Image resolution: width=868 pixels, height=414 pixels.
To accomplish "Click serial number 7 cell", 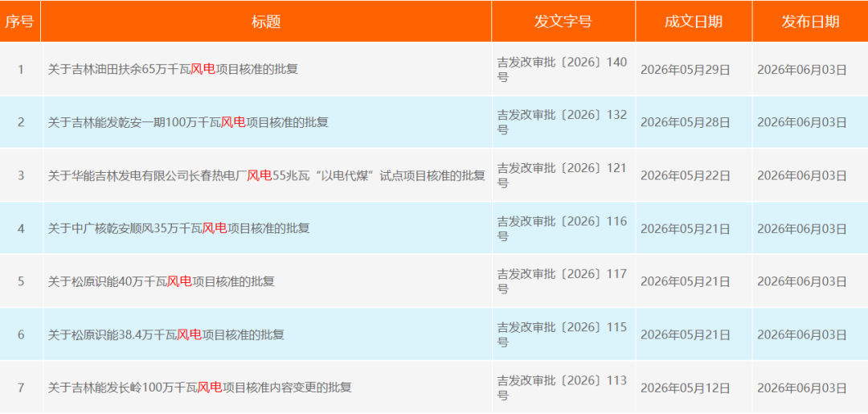I will (x=21, y=387).
